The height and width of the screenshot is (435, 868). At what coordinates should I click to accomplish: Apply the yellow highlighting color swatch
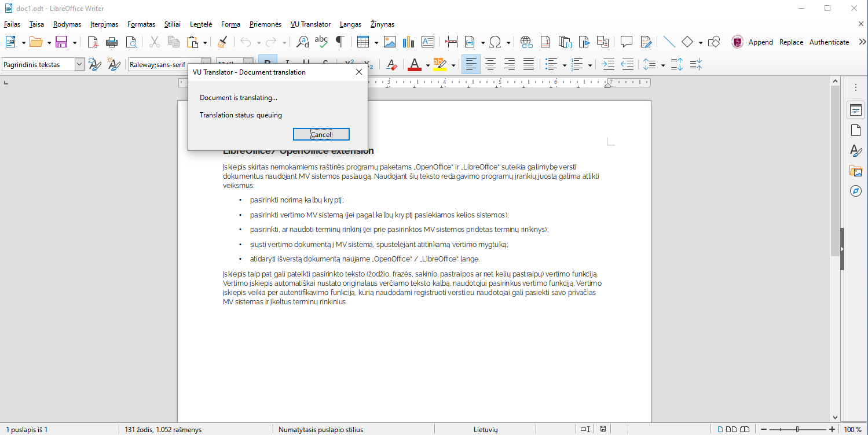tap(440, 65)
